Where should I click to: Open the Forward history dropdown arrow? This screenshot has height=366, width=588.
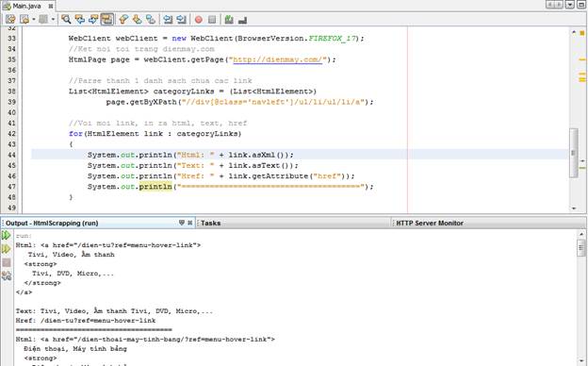click(53, 19)
